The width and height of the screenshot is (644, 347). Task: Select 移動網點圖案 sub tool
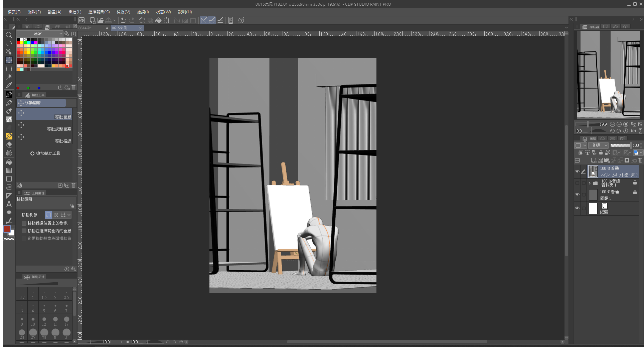44,126
